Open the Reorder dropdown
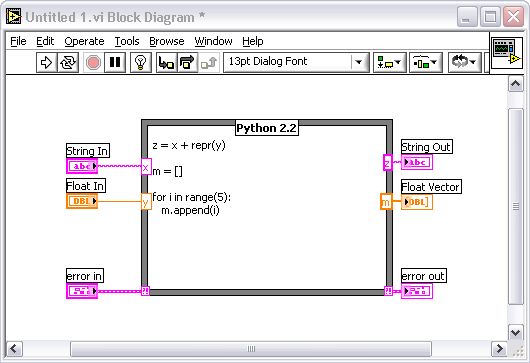The height and width of the screenshot is (363, 530). coord(464,62)
